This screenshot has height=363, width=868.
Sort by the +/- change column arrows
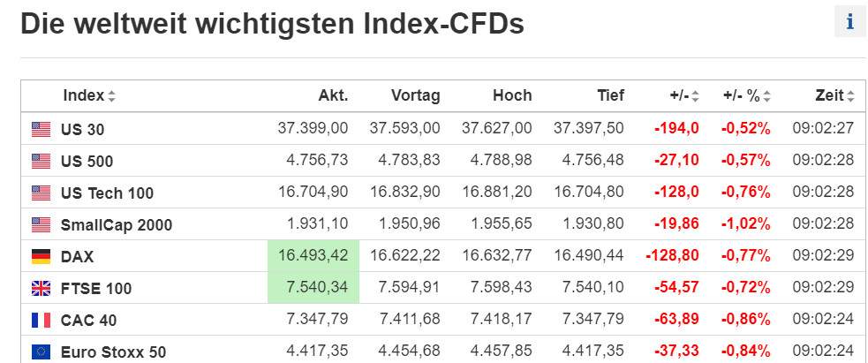[695, 96]
